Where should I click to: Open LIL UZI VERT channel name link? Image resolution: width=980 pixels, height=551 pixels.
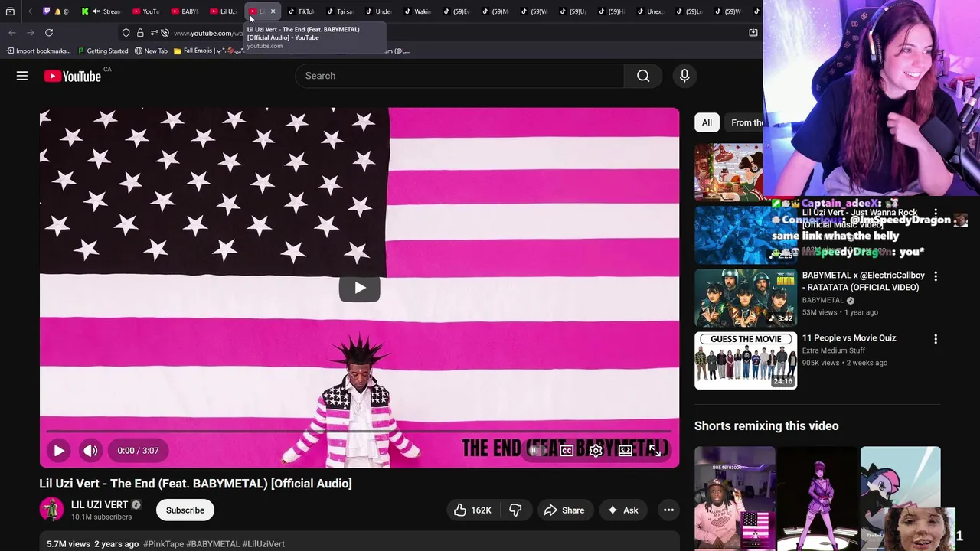(x=100, y=505)
